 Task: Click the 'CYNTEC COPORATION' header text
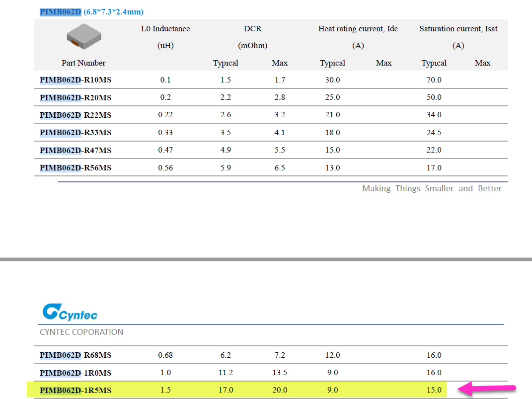point(81,332)
